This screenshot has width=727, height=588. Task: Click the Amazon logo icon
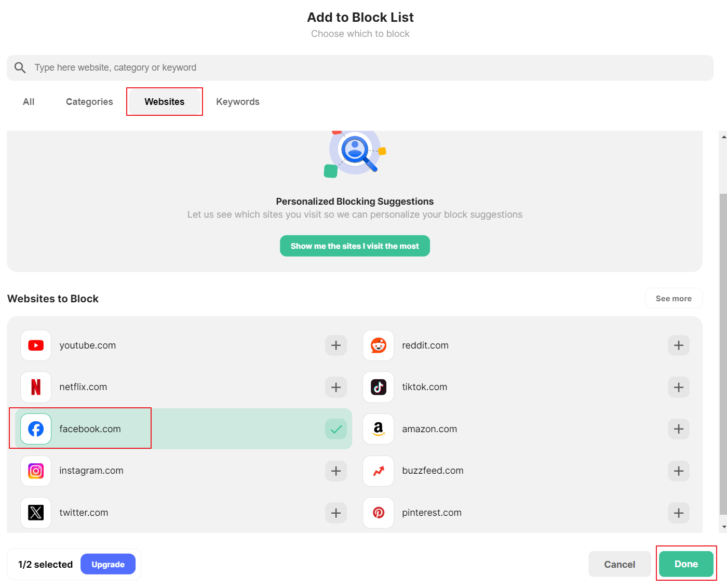(x=379, y=429)
